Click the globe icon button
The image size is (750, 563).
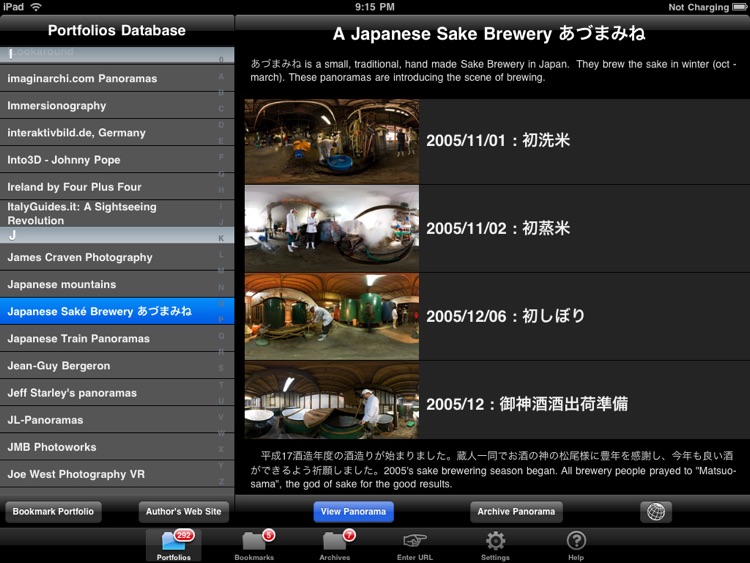tap(656, 512)
